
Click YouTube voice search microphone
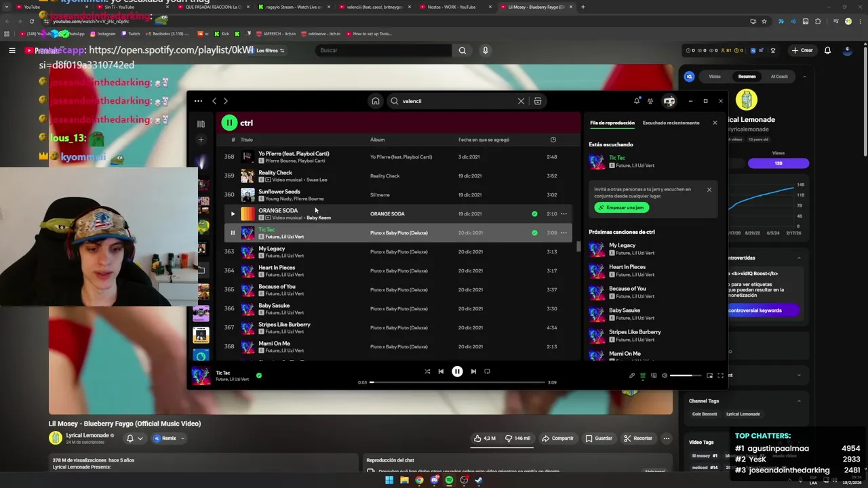coord(485,50)
